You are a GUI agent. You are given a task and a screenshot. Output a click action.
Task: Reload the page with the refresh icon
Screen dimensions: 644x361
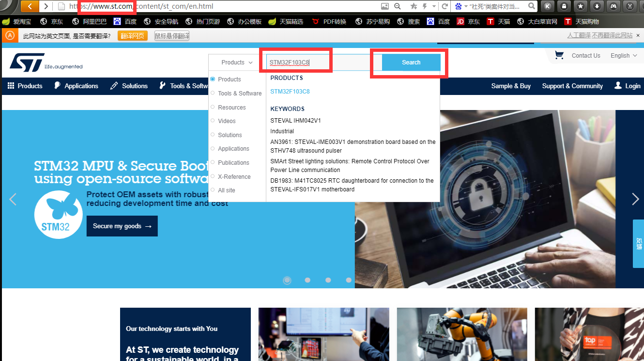pyautogui.click(x=444, y=6)
